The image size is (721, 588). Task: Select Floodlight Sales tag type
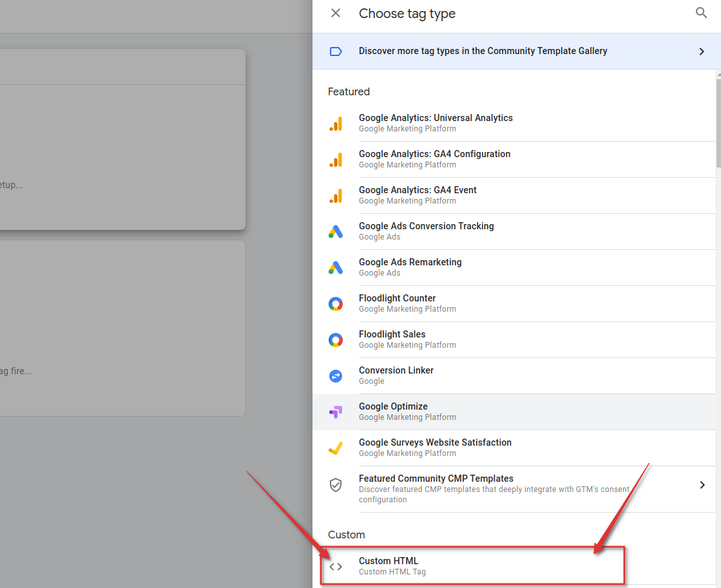514,340
